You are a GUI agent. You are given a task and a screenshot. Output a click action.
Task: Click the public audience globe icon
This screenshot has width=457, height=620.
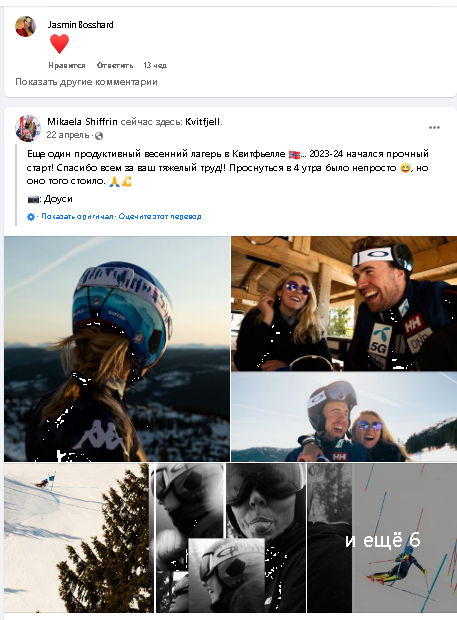pos(99,136)
